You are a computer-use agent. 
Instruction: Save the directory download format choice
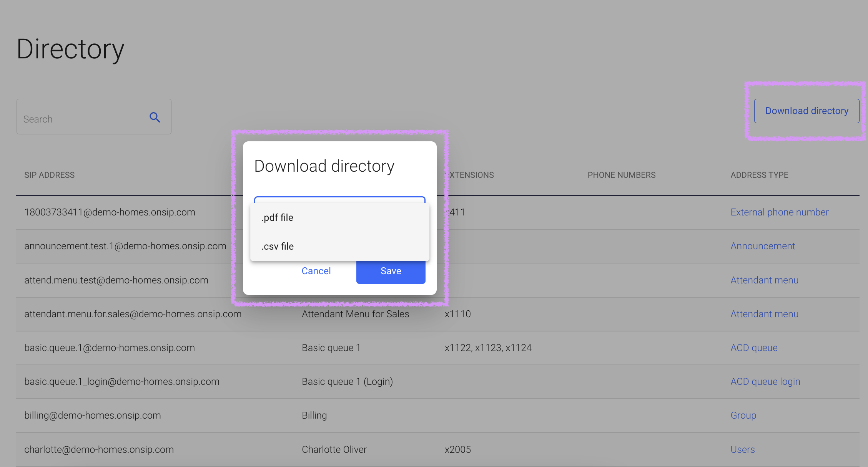click(x=391, y=271)
